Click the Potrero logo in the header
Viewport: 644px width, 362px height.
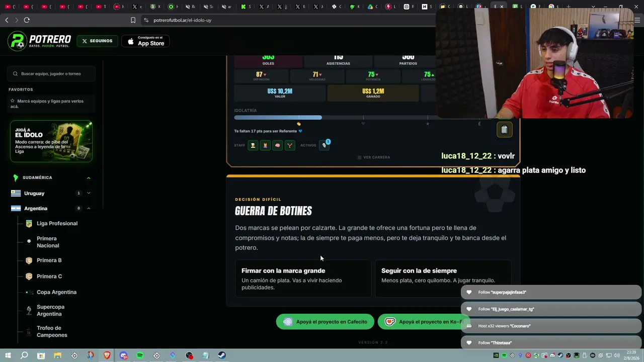(39, 41)
